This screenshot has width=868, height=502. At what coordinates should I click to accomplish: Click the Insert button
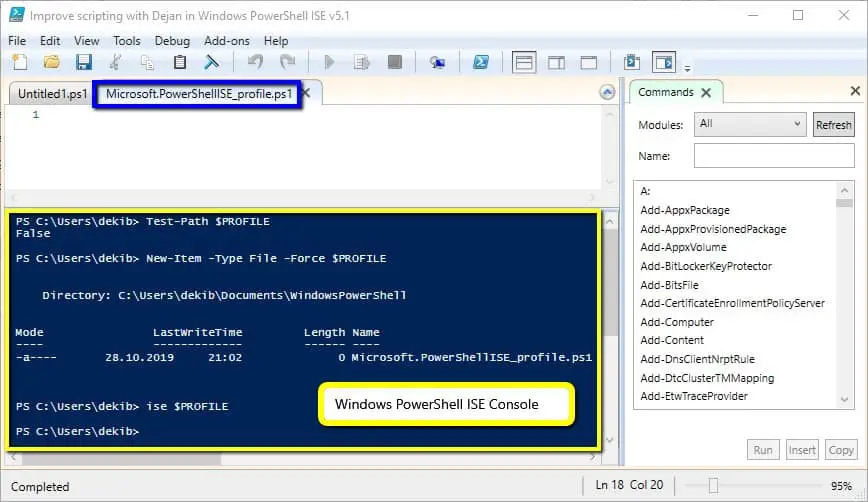click(x=802, y=450)
